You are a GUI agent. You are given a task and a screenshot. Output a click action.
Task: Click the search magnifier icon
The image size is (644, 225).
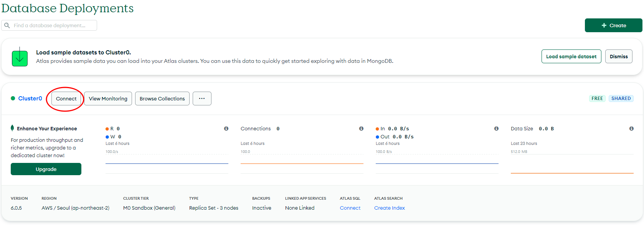coord(7,25)
